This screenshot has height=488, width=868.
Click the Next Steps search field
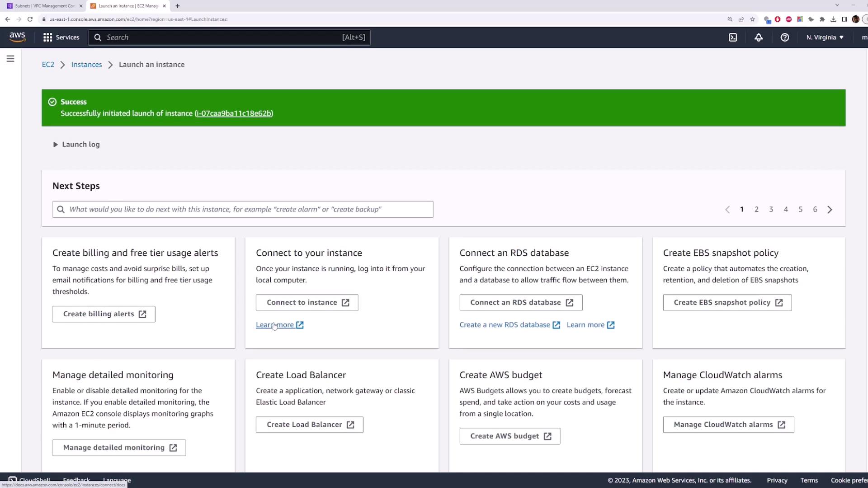[243, 209]
